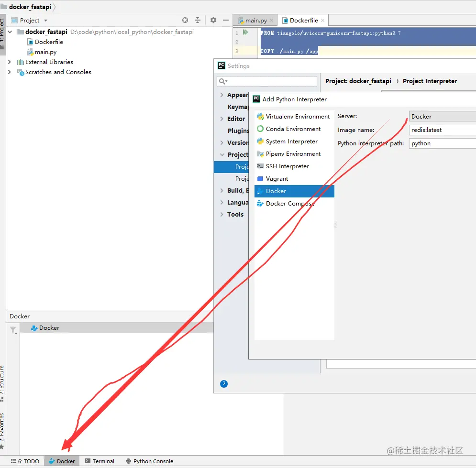The image size is (476, 468).
Task: Click the Settings search input field
Action: pyautogui.click(x=267, y=81)
